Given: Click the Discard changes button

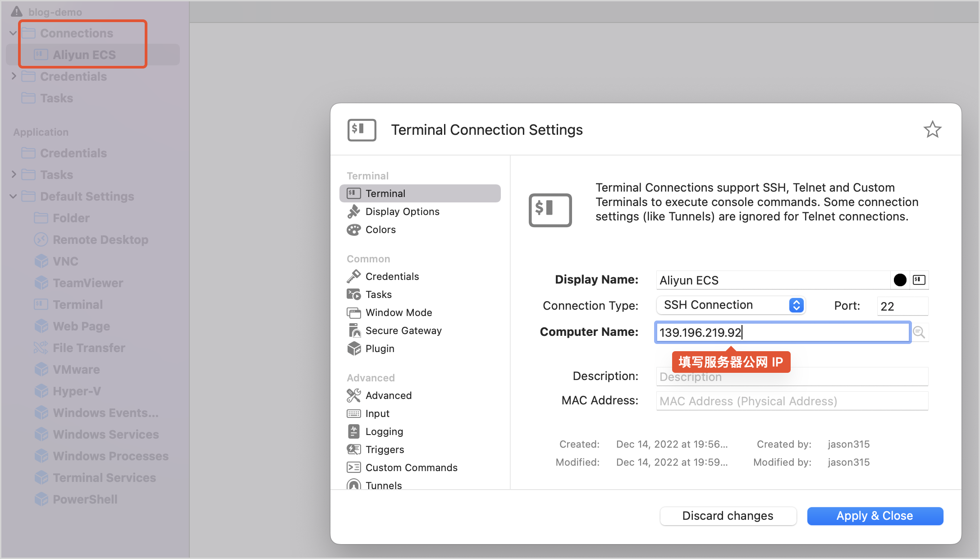Looking at the screenshot, I should [x=728, y=516].
